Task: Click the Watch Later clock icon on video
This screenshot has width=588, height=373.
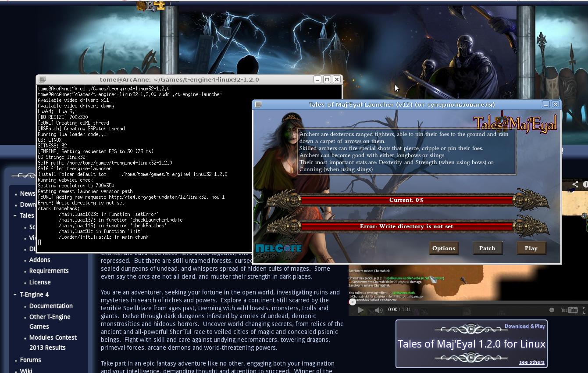Action: (552, 310)
